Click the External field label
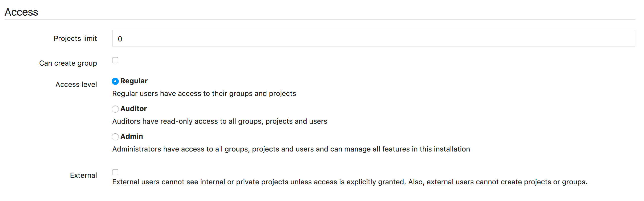This screenshot has height=201, width=644. 83,175
